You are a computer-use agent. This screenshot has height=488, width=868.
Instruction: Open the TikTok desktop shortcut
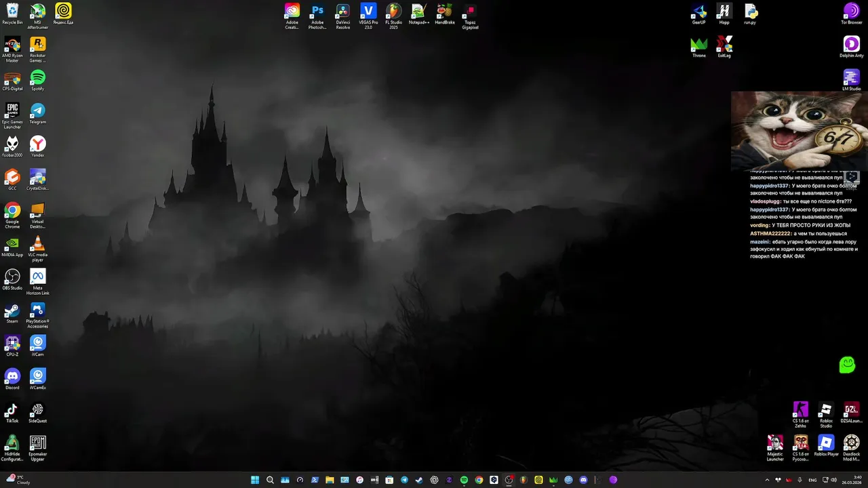click(12, 412)
